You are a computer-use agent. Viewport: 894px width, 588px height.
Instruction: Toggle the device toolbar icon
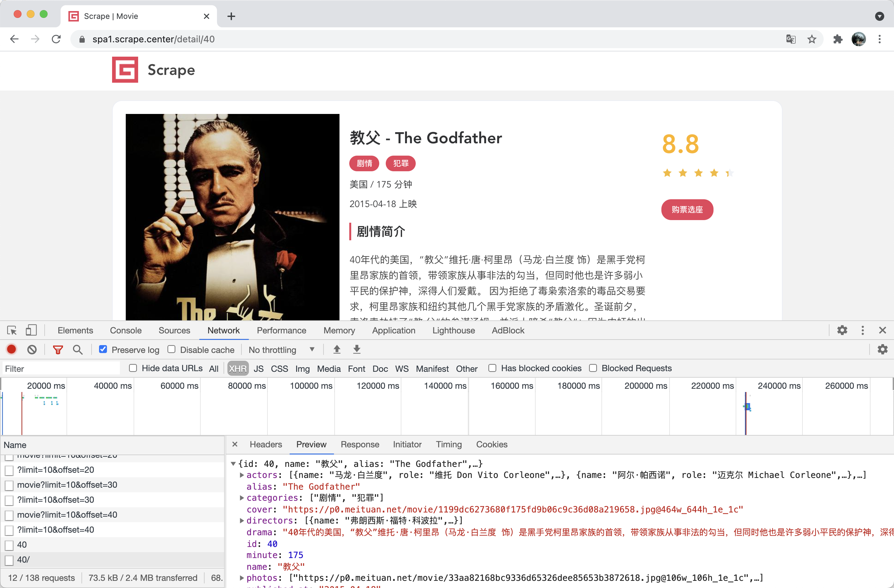pyautogui.click(x=31, y=330)
